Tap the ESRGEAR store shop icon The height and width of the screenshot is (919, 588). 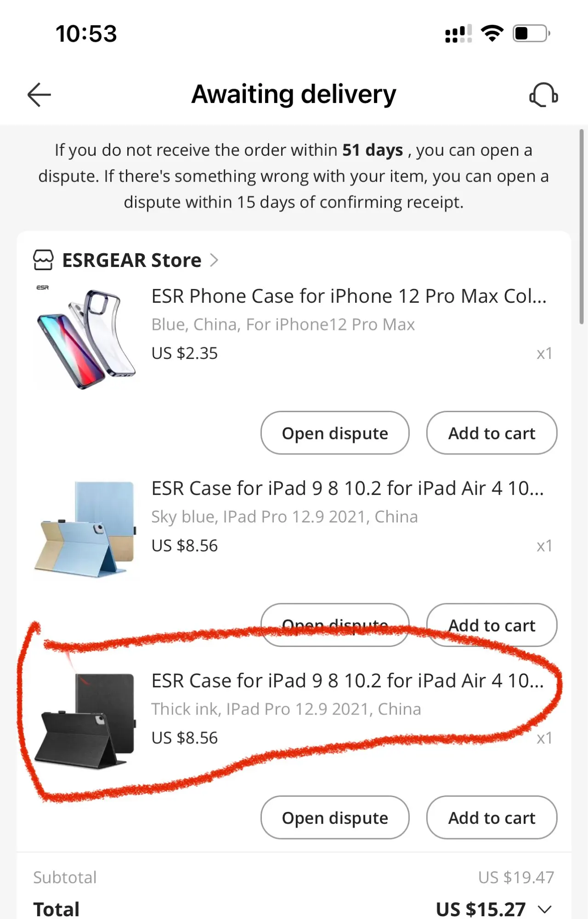[x=43, y=260]
